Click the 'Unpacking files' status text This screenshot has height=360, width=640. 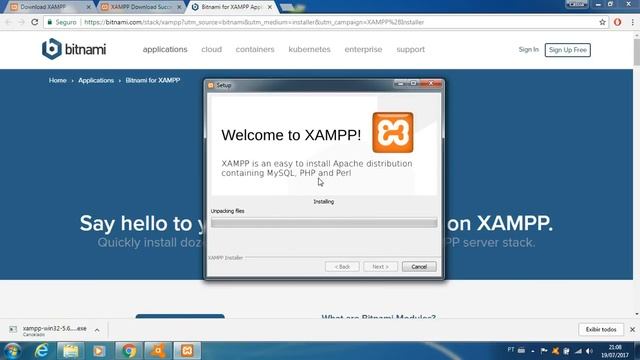(227, 211)
